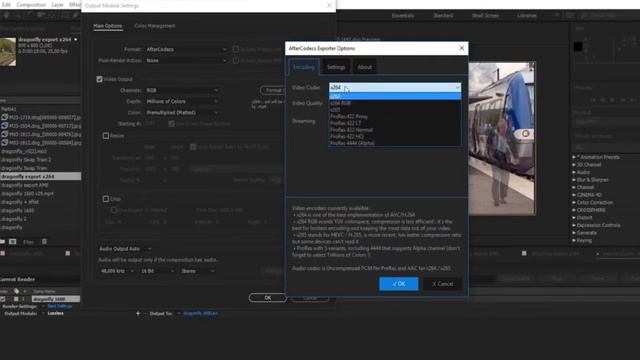Click the add output module plus icon

coord(138,313)
